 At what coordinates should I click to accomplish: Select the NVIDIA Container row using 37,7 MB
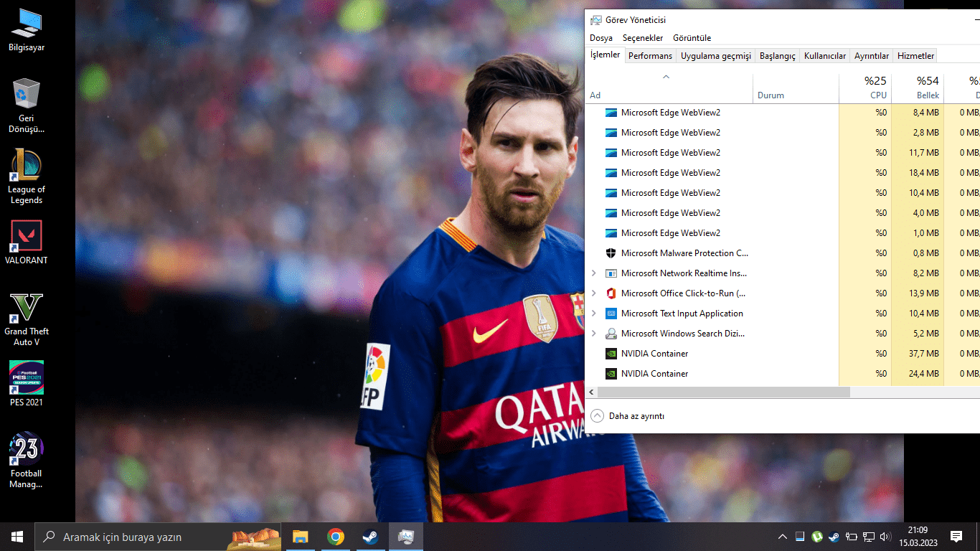pyautogui.click(x=783, y=354)
